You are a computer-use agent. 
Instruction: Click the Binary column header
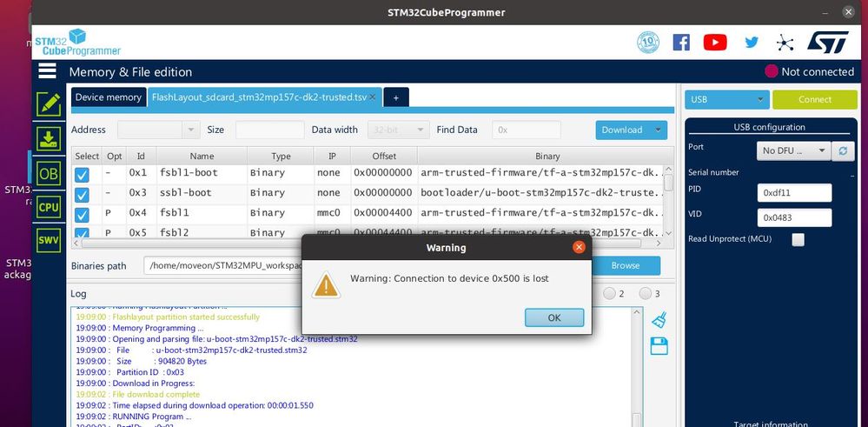[x=547, y=157]
